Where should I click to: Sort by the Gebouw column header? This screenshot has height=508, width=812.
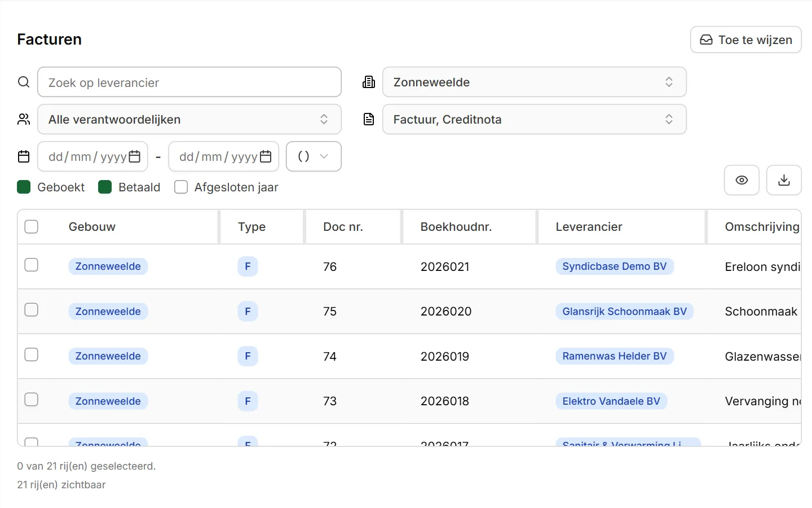[92, 227]
